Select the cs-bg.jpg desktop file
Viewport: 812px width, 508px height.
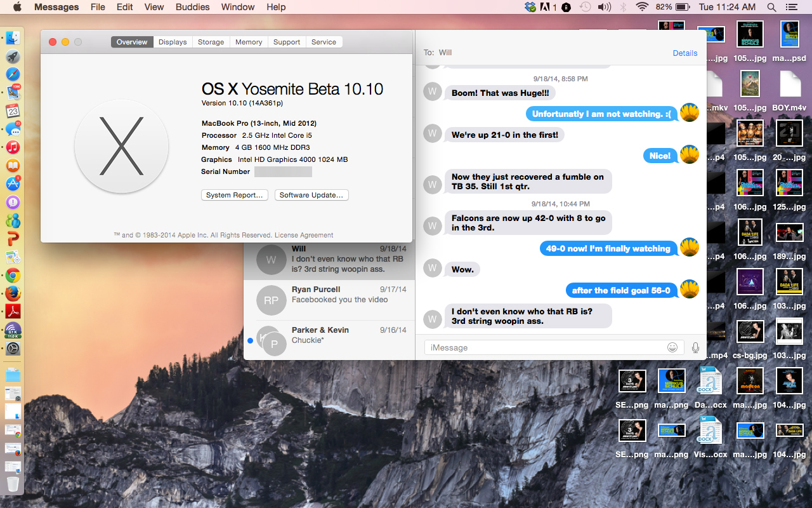coord(750,338)
